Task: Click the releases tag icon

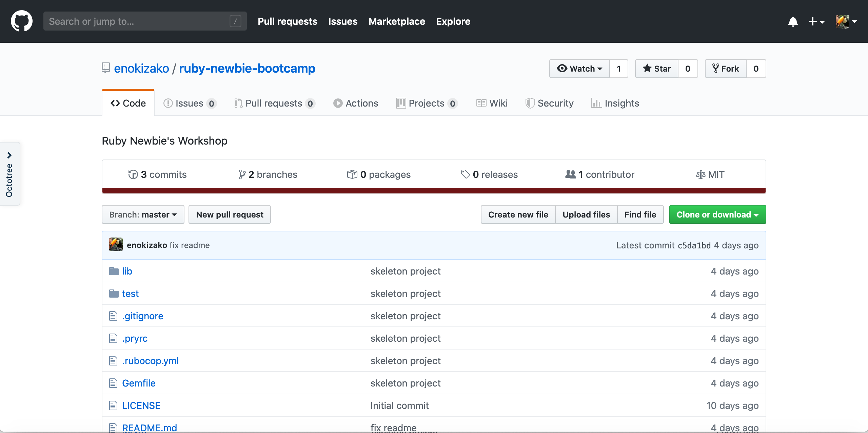Action: point(465,174)
